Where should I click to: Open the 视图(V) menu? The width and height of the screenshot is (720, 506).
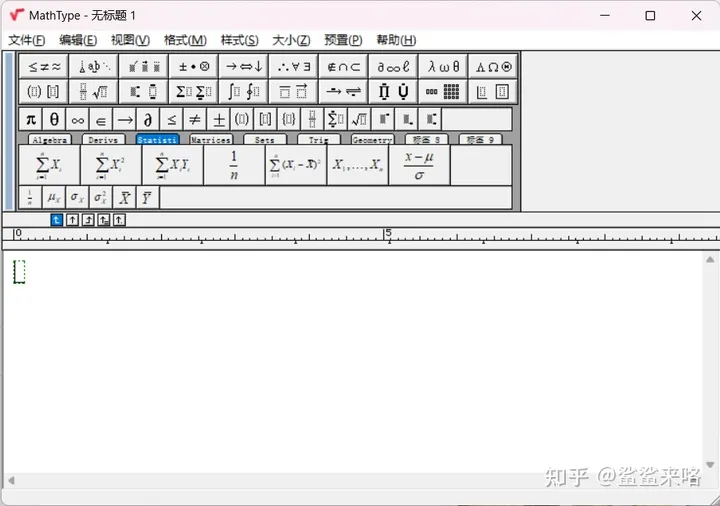click(130, 40)
